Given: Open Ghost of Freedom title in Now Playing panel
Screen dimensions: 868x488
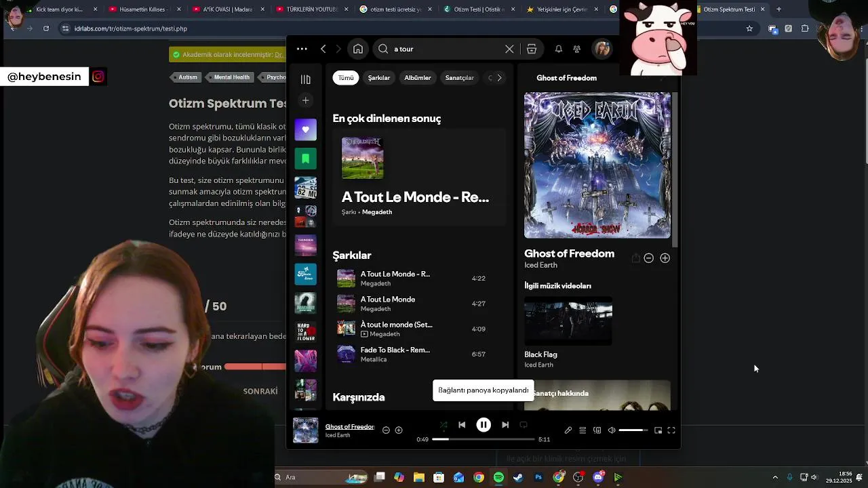Looking at the screenshot, I should pyautogui.click(x=569, y=253).
